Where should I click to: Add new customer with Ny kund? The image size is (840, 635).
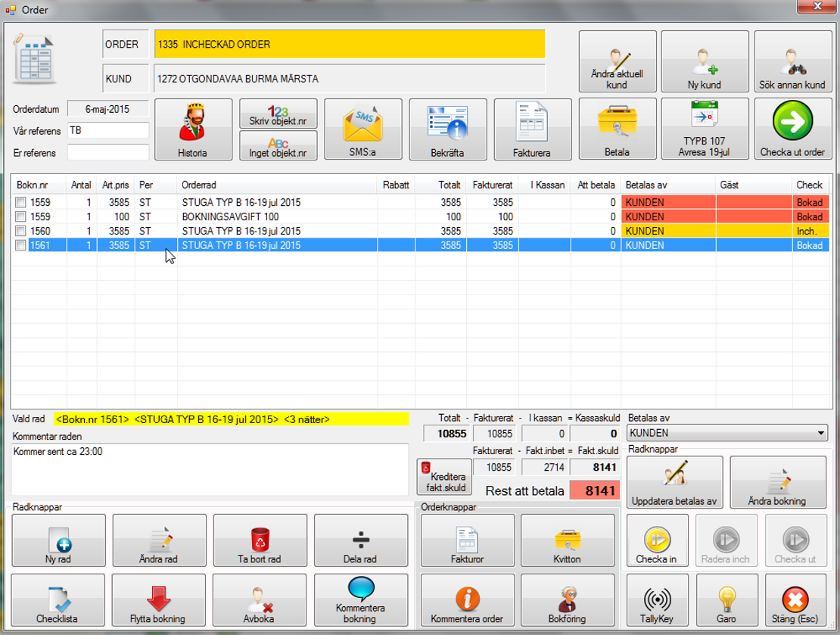click(705, 61)
